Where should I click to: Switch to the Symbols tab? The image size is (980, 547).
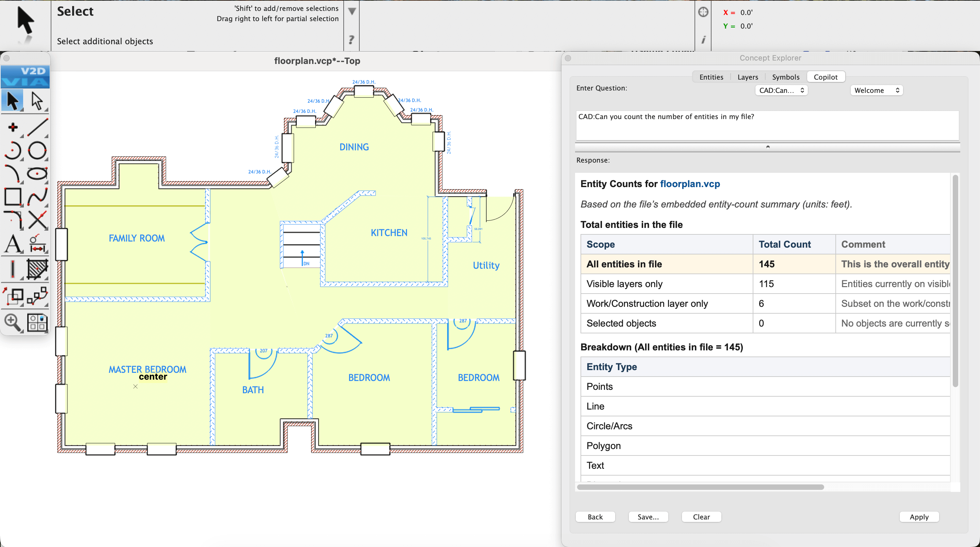(785, 77)
